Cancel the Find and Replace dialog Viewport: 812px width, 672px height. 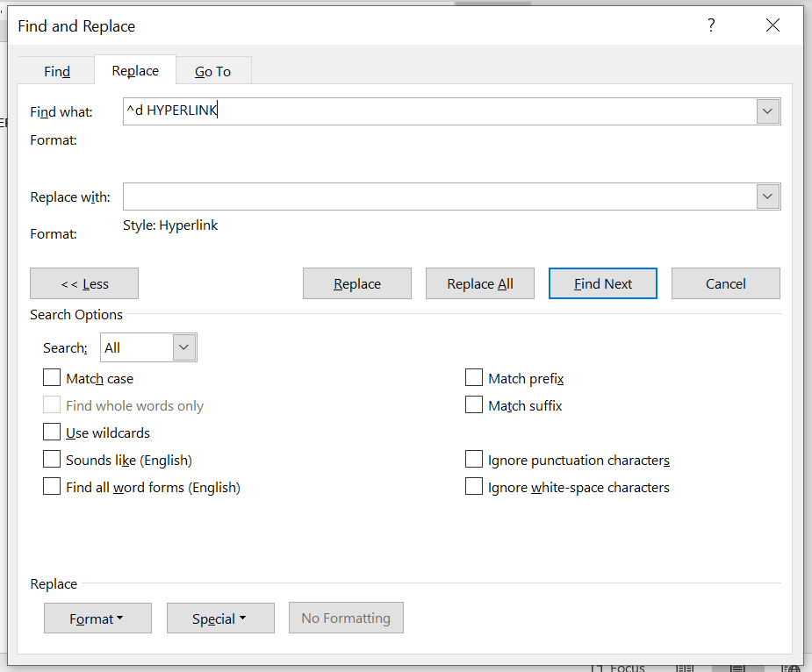(726, 283)
